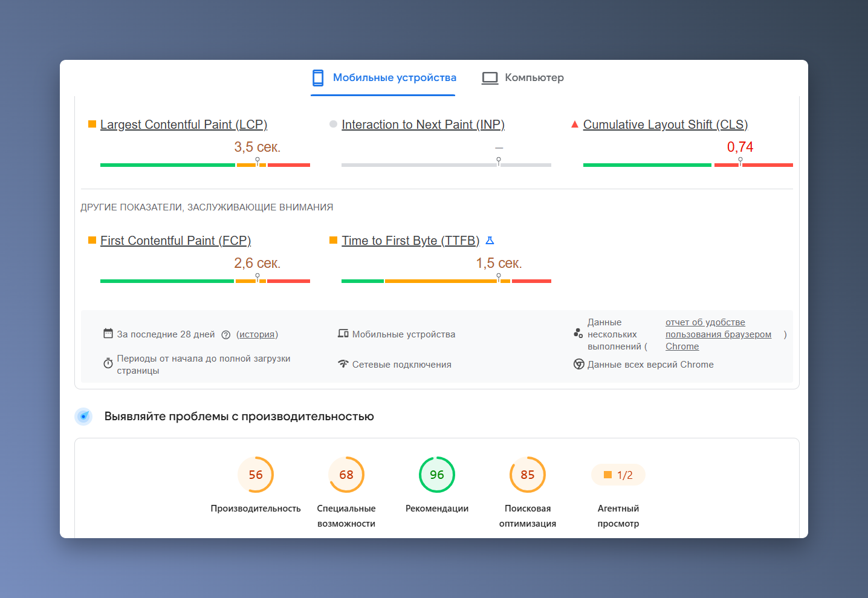Click the Агентный просмотр label
Image resolution: width=868 pixels, height=598 pixels.
tap(618, 516)
